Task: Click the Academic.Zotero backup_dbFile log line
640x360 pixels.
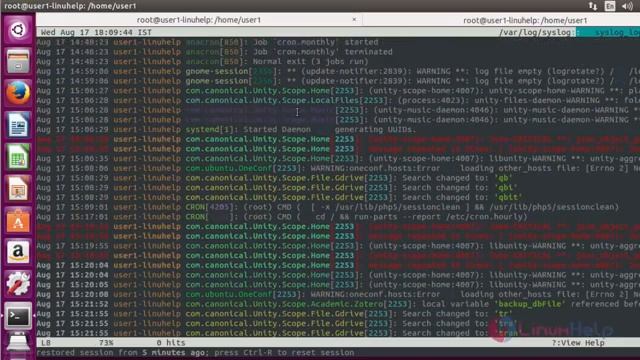Action: 338,304
